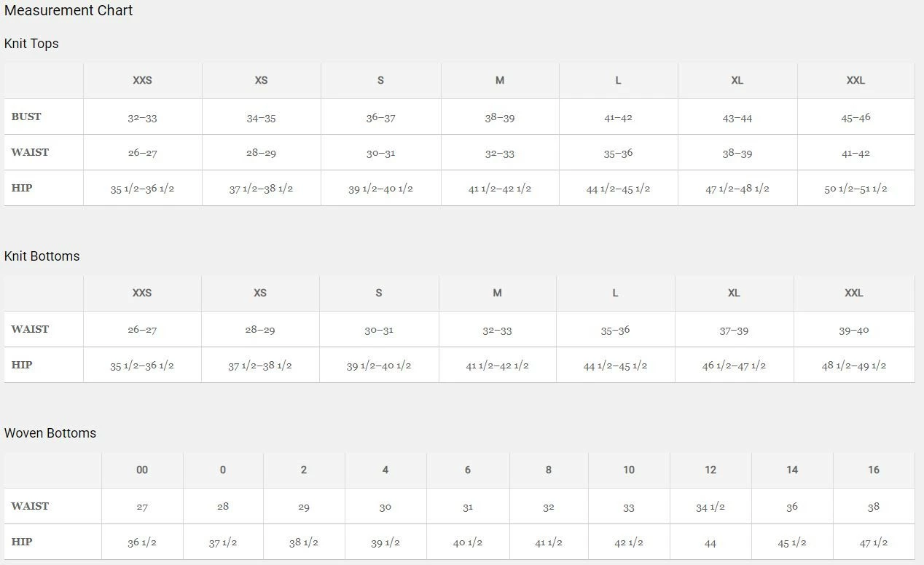
Task: Click the BUST row label in Knit Tops
Action: tap(26, 116)
